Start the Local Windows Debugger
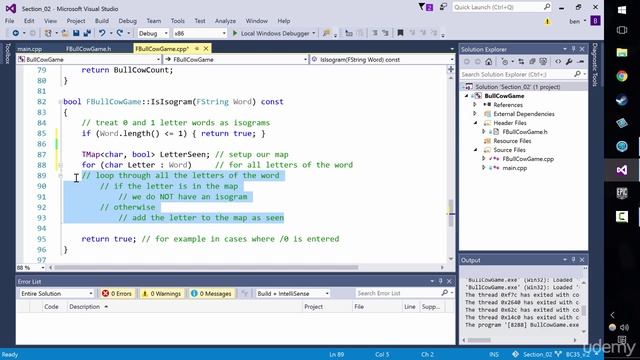The height and width of the screenshot is (360, 640). click(271, 33)
